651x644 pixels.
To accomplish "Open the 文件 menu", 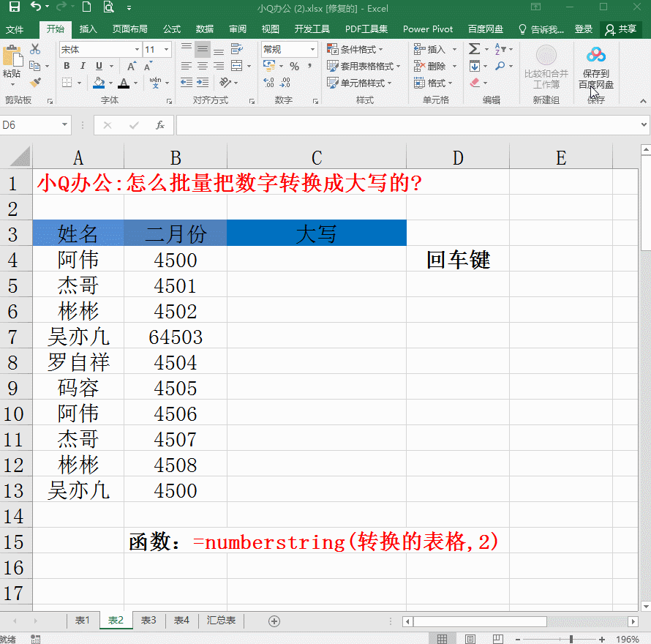I will pos(15,29).
